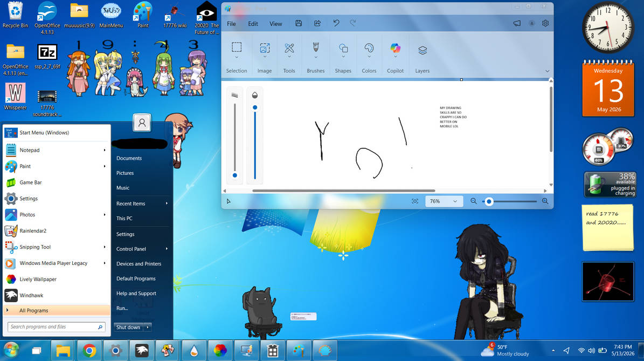Click the Task View button on taskbar
644x361 pixels.
coord(37,351)
